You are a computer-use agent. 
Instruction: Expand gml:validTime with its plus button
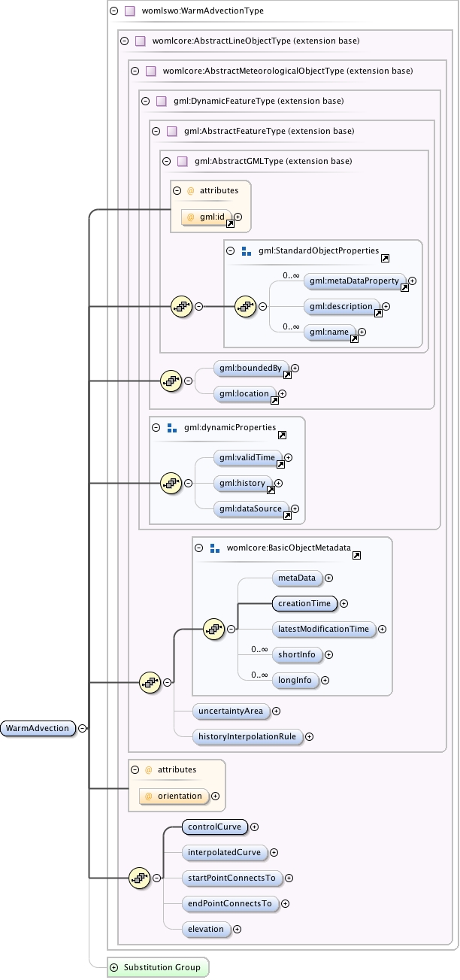[288, 458]
